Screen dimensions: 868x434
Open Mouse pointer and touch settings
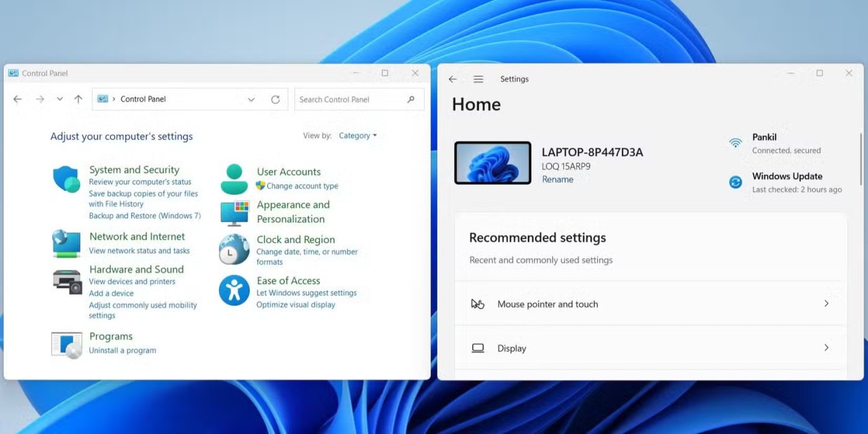pyautogui.click(x=650, y=304)
